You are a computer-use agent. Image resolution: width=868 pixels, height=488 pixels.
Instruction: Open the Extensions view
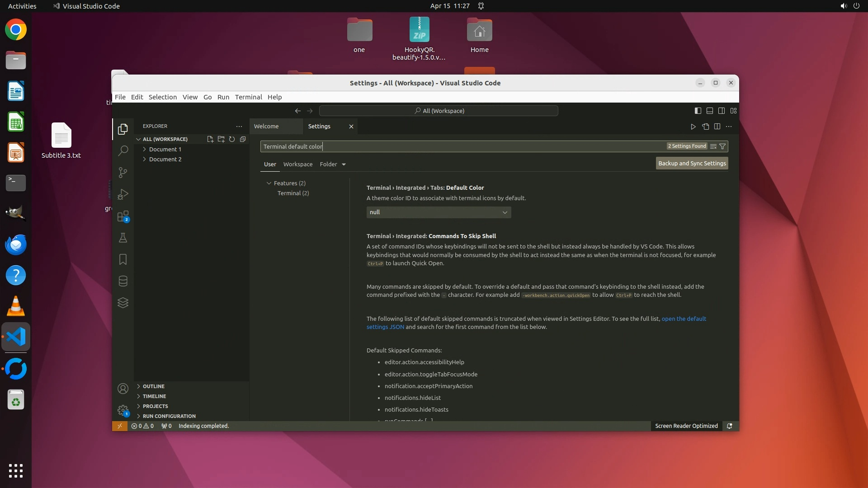[123, 216]
